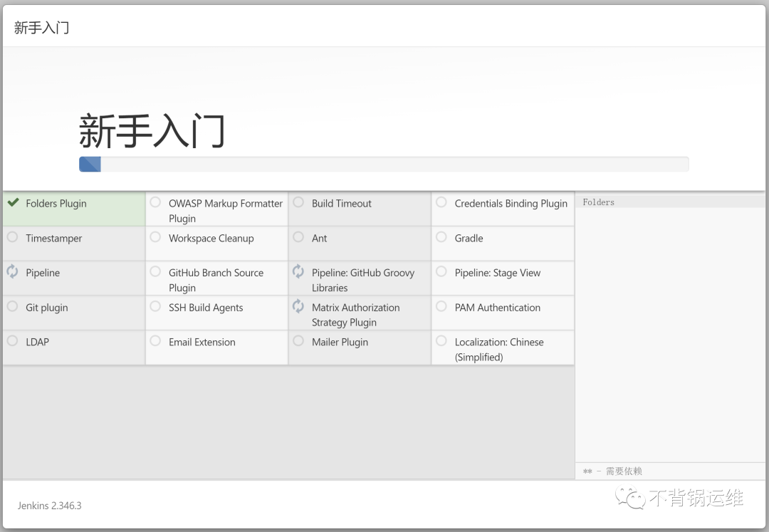Click the large 新手入门 heading
The image size is (769, 532).
point(152,130)
